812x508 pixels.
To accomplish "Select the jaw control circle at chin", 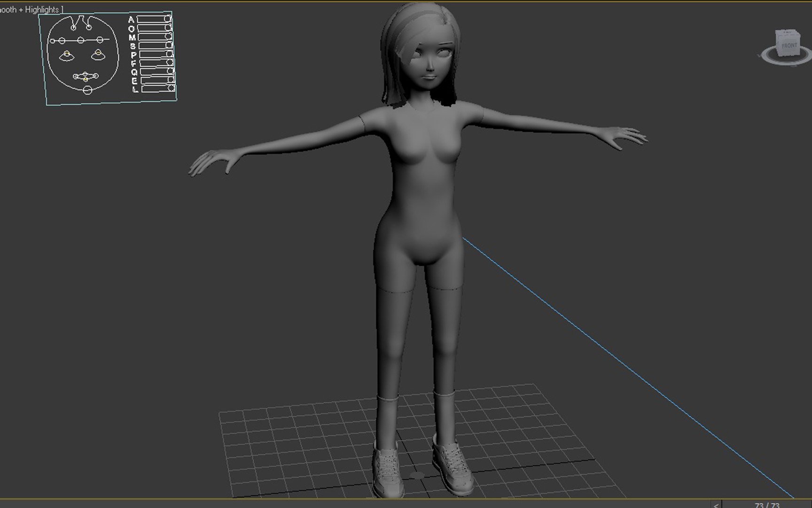I will (87, 90).
